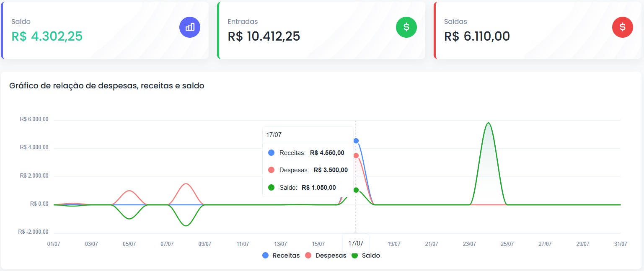Viewport: 644px width, 271px height.
Task: Click the Despesas hump near 05/07
Action: 129,191
